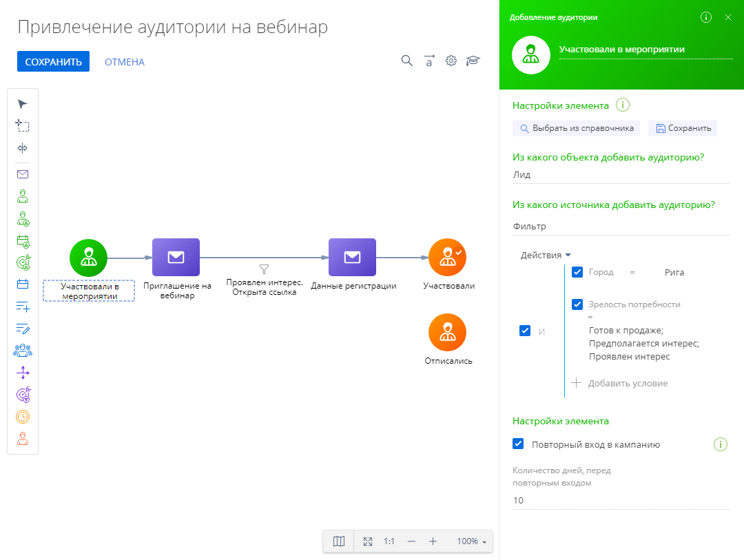Close the 'Добавление аудитории' panel
This screenshot has width=744, height=560.
(x=728, y=17)
